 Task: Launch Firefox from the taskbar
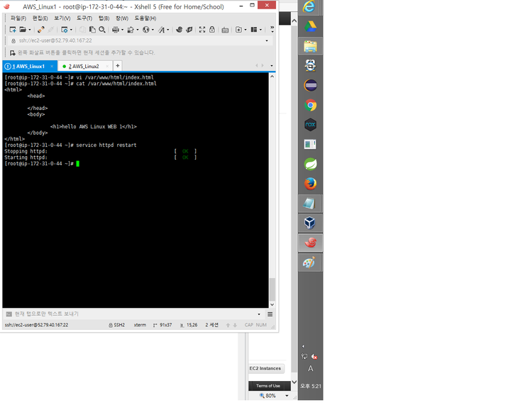point(310,184)
